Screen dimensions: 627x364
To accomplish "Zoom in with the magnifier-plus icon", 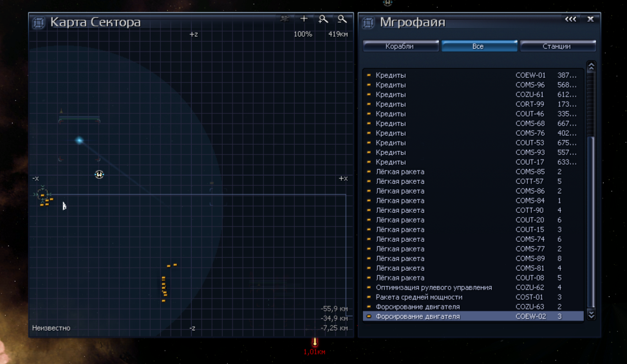I will pyautogui.click(x=323, y=19).
